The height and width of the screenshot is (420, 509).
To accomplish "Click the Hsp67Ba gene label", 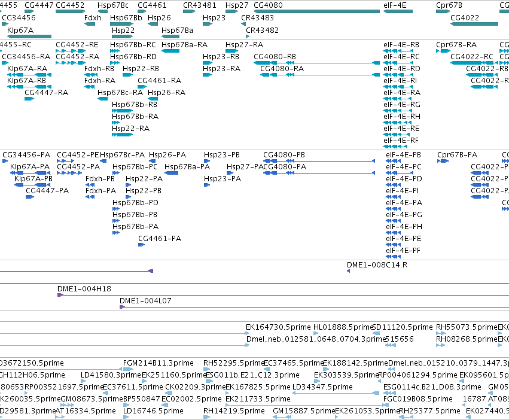I will pyautogui.click(x=177, y=30).
